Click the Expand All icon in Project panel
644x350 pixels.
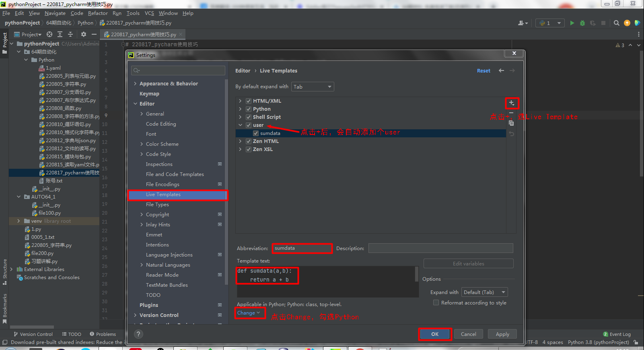coord(60,34)
